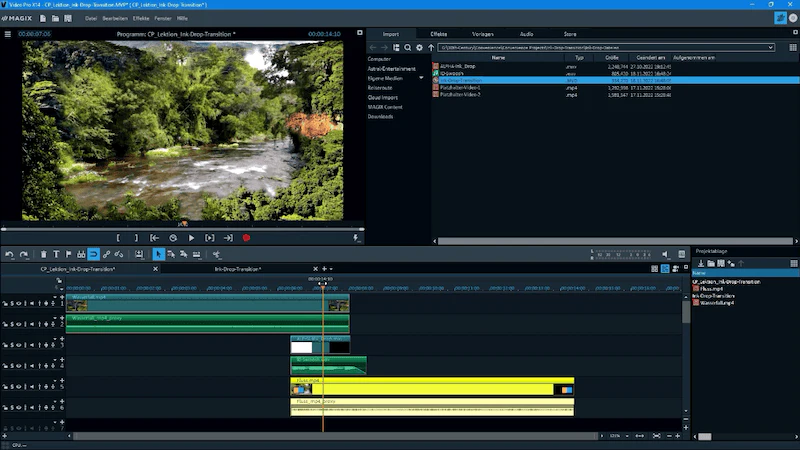Click the insert mode icon in the timeline toolbar

click(139, 254)
